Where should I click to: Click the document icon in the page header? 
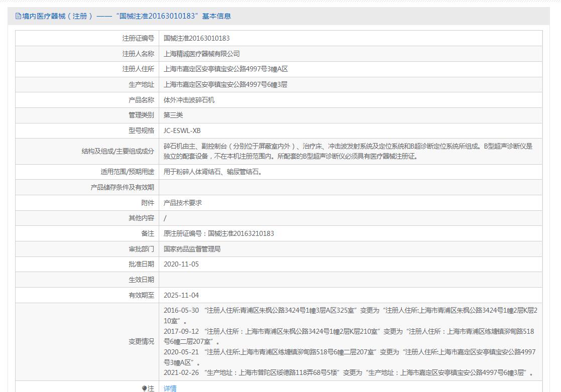[19, 16]
